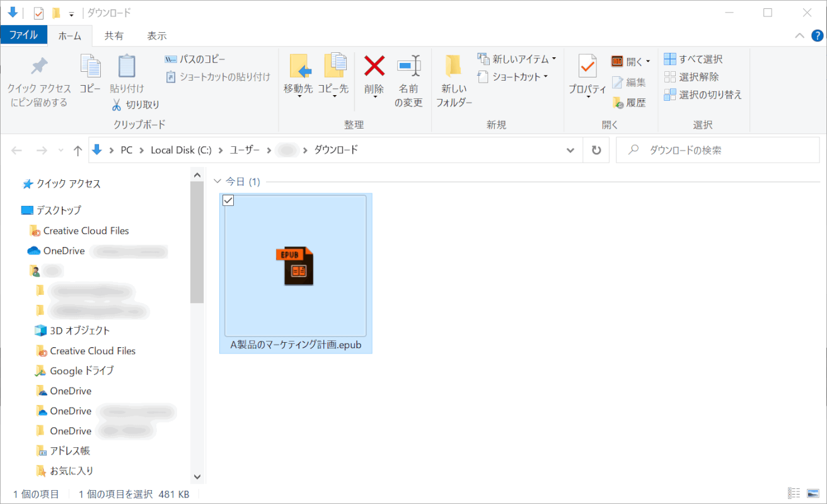Open the ファイル (File) menu tab
Image resolution: width=827 pixels, height=504 pixels.
(23, 35)
